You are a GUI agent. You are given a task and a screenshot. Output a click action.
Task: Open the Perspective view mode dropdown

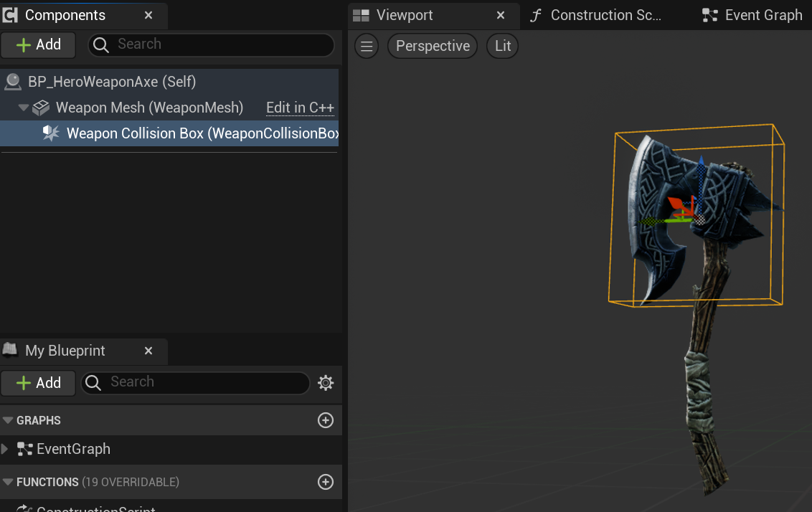pyautogui.click(x=433, y=47)
